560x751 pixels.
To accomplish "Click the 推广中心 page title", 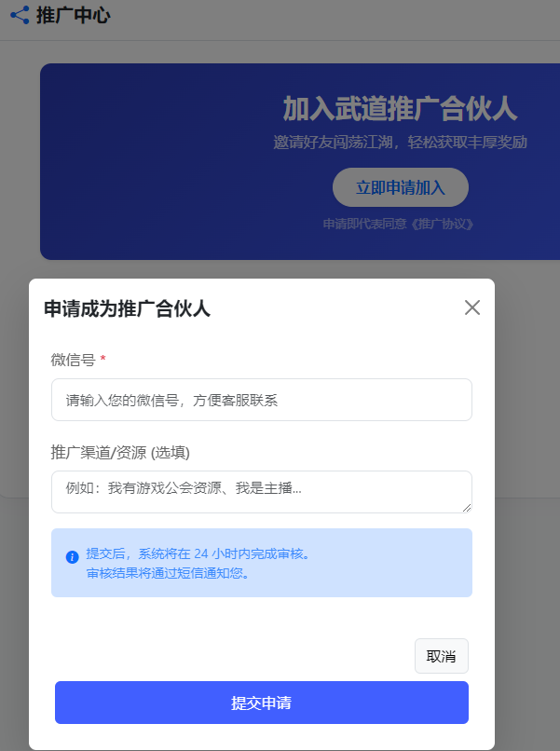I will 74,15.
